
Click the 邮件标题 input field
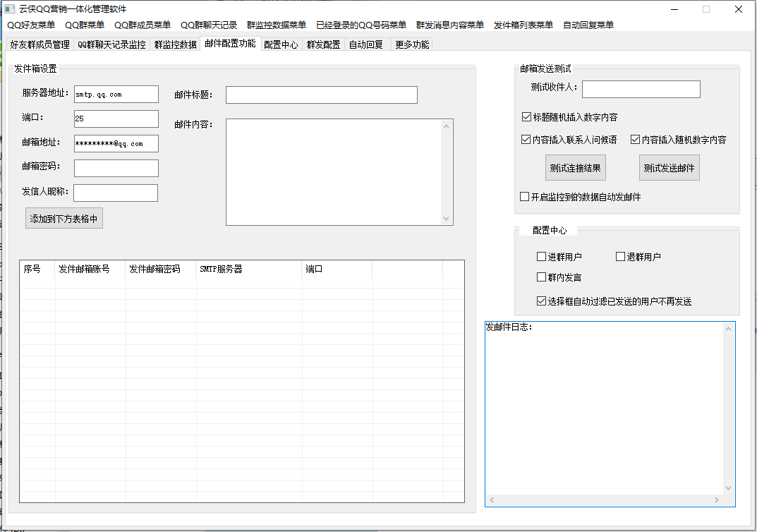click(322, 95)
